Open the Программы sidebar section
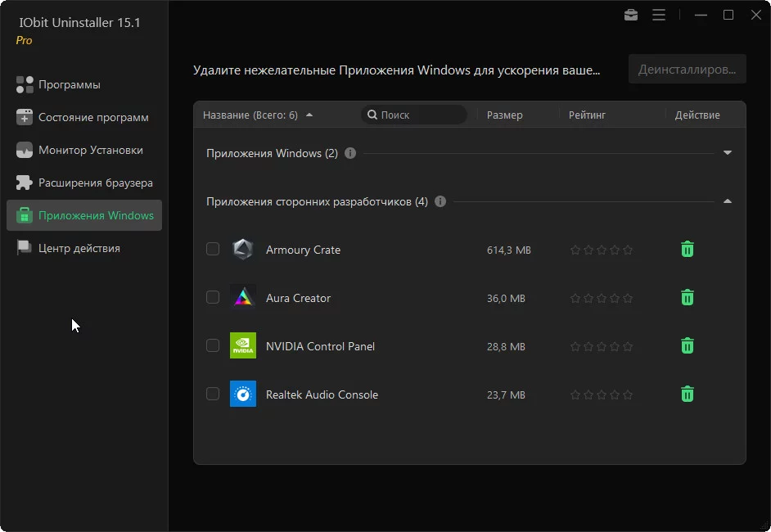771x532 pixels. (69, 84)
